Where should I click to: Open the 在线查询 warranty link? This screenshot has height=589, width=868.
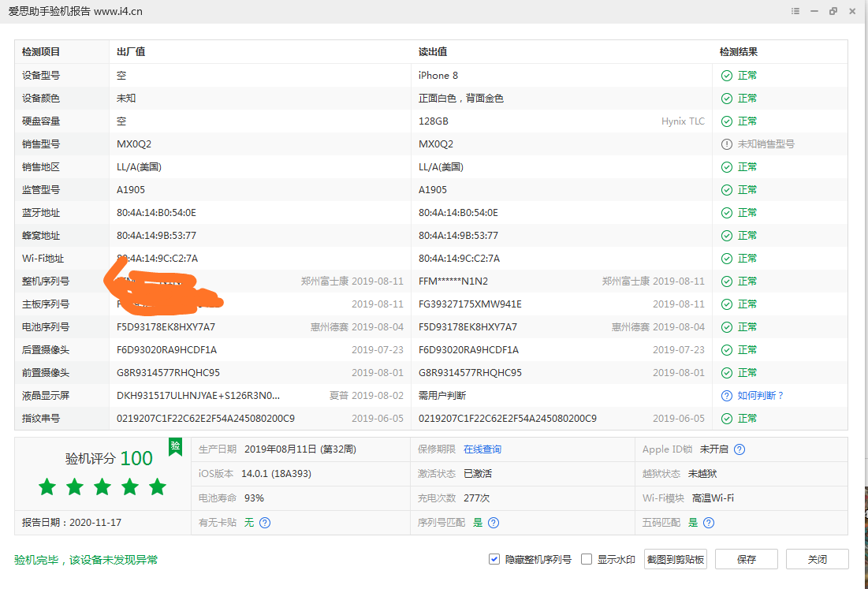coord(482,449)
